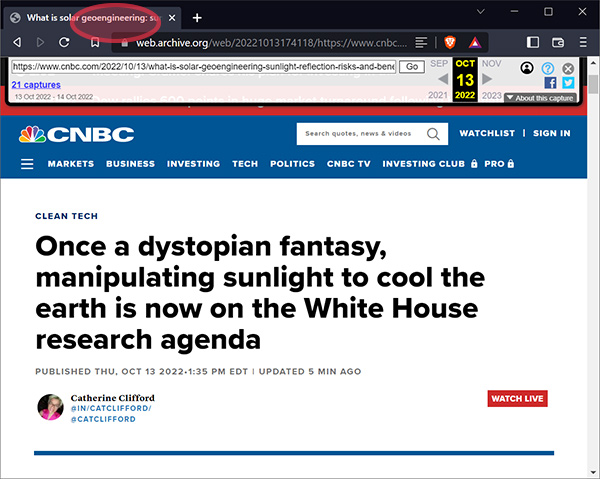
Task: Open Wayback Machine user account icon
Action: (527, 67)
